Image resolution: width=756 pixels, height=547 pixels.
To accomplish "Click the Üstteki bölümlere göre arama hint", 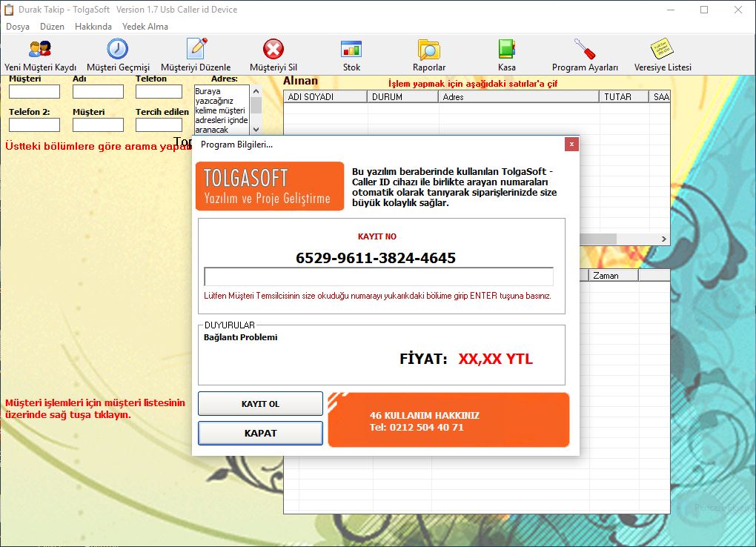I will pos(99,146).
